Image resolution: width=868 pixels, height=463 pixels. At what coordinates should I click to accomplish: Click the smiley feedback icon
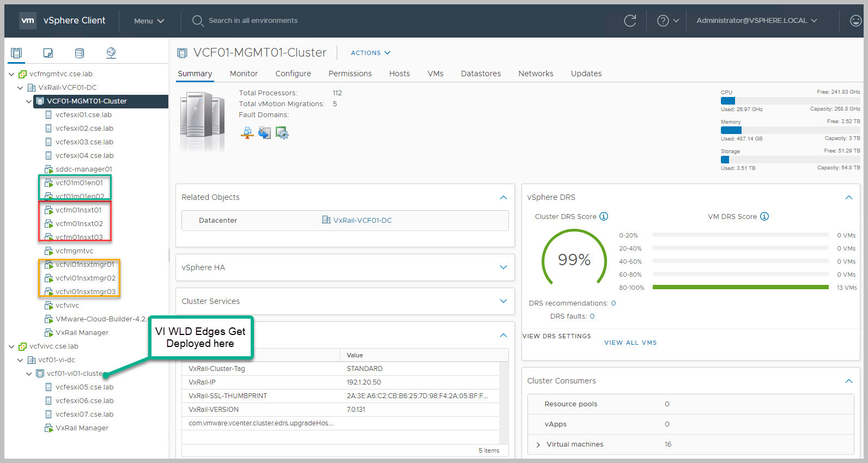click(x=856, y=21)
